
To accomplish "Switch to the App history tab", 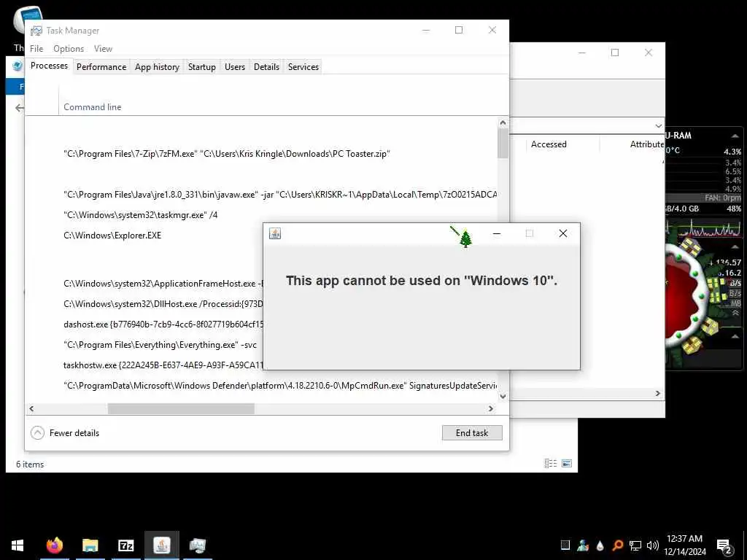I will pyautogui.click(x=158, y=67).
